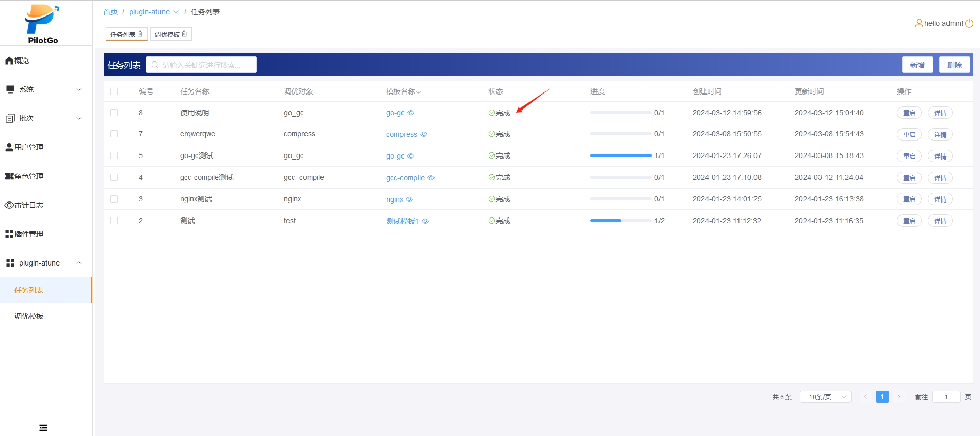Preview gcc-compile template eye icon

431,178
